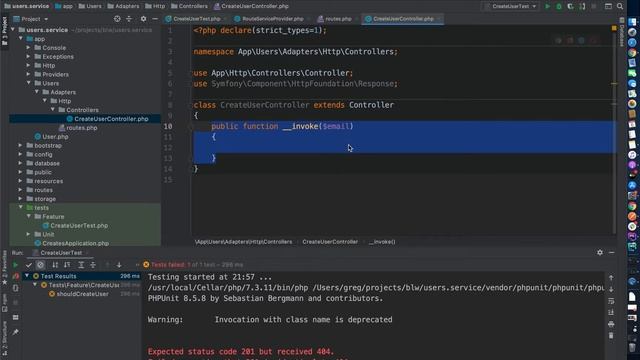Collapse the tests folder
Image resolution: width=640 pixels, height=360 pixels.
[x=21, y=207]
